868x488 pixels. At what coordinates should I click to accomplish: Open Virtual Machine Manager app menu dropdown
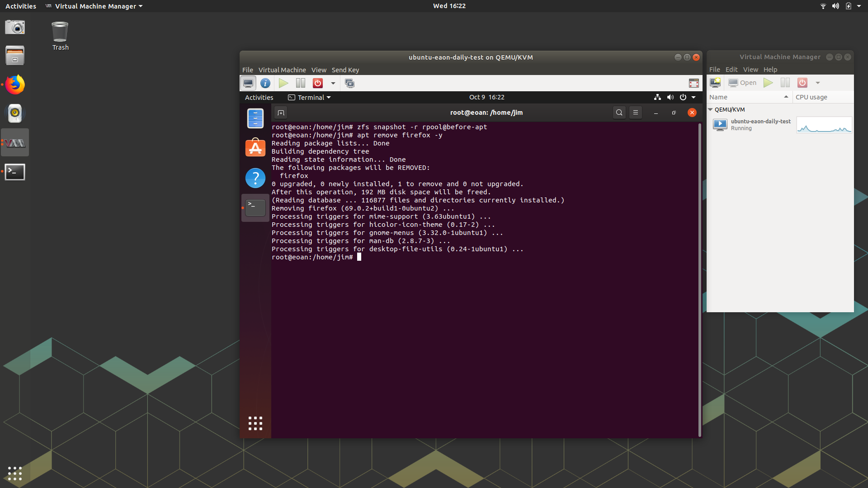pyautogui.click(x=94, y=6)
